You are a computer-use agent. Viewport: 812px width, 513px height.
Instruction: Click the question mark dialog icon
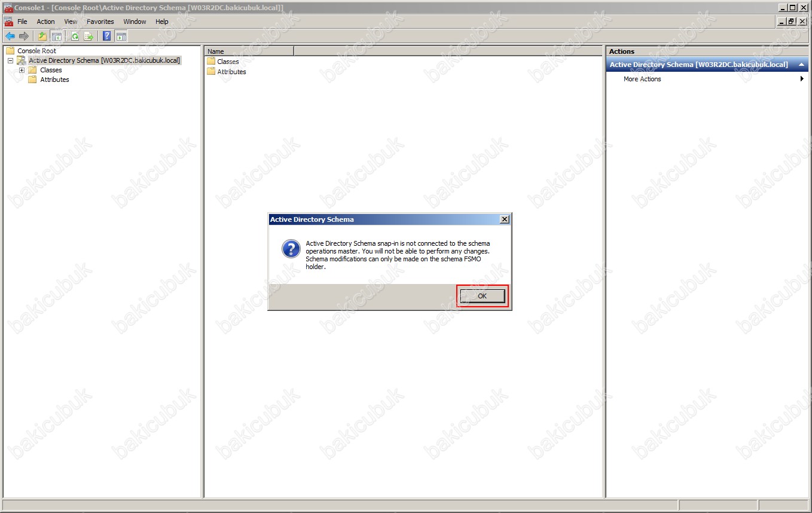click(x=291, y=249)
